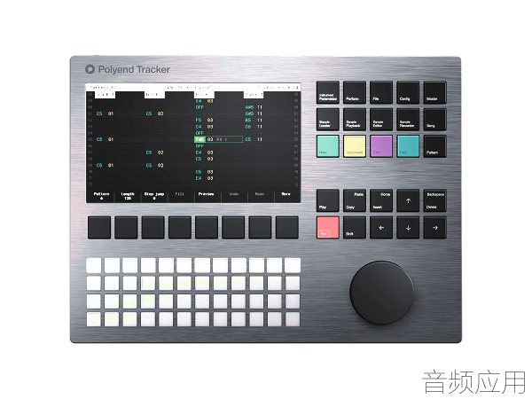532x399 pixels.
Task: Select the G#5 note in track four
Action: (x=249, y=113)
